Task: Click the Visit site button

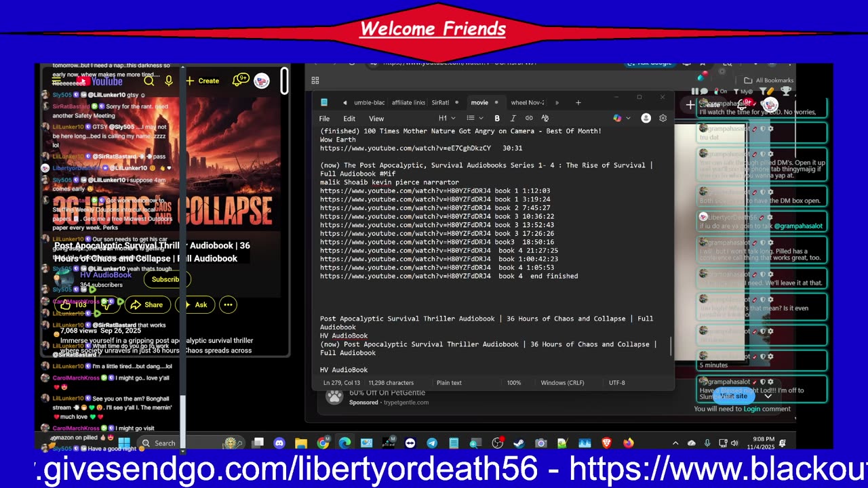Action: tap(734, 396)
